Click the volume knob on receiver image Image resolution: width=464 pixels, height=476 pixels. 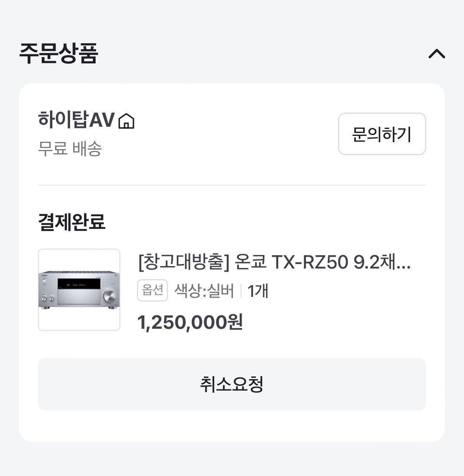[x=109, y=296]
